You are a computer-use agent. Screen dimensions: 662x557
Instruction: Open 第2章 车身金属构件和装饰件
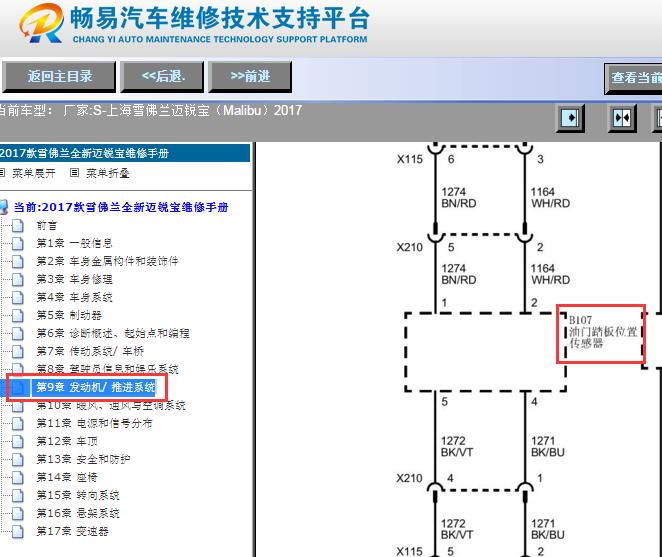pos(107,261)
